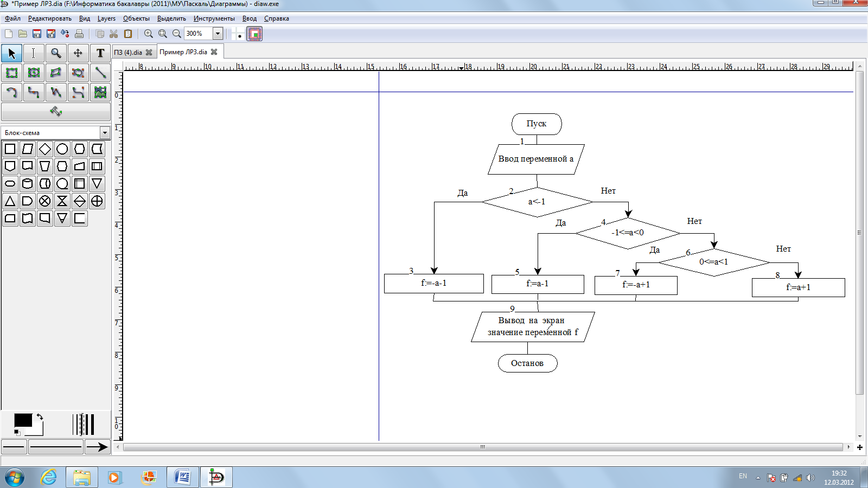Pick the diamond decision flowchart shape

pyautogui.click(x=45, y=149)
